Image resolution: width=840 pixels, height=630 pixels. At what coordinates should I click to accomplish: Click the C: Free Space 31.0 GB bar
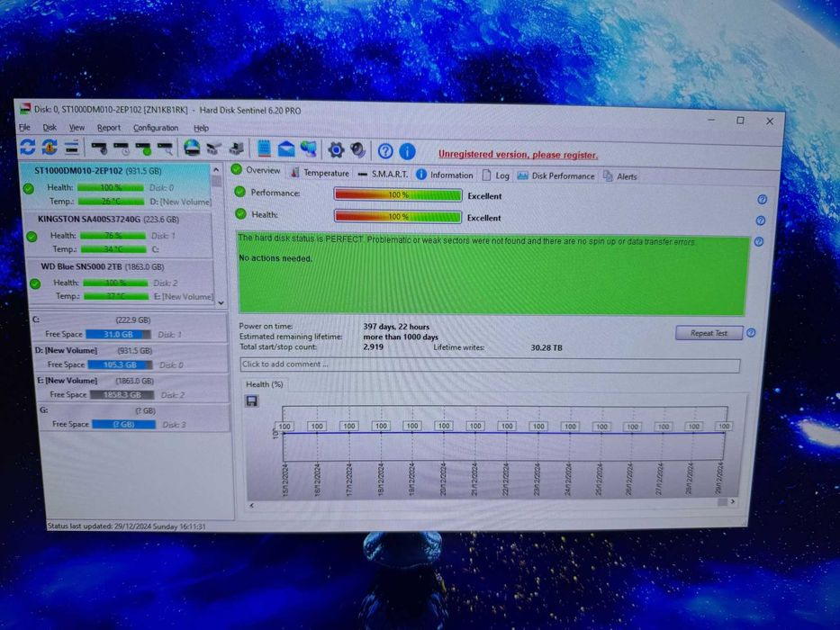coord(119,334)
